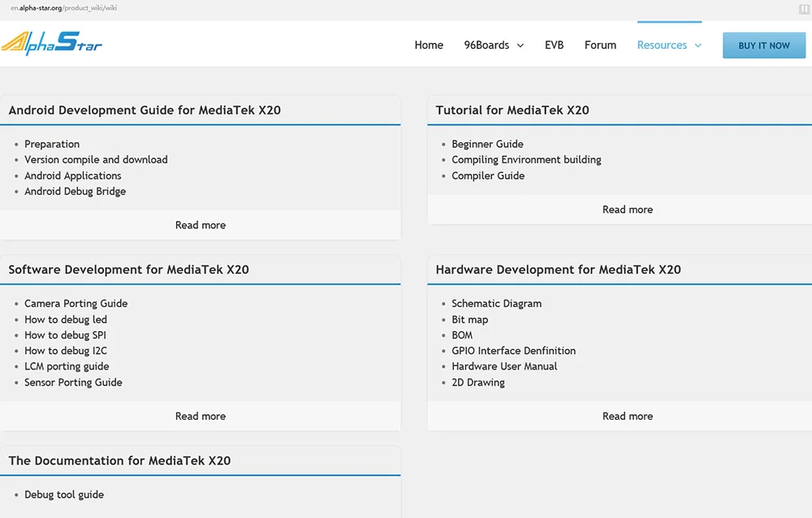Click Tutorial for MediaTek X20 heading
This screenshot has height=518, width=812.
point(512,110)
